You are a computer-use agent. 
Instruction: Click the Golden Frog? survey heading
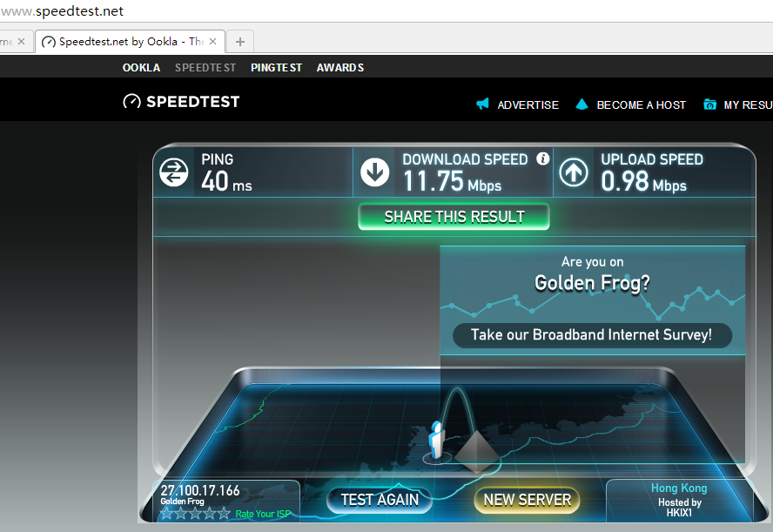(592, 283)
